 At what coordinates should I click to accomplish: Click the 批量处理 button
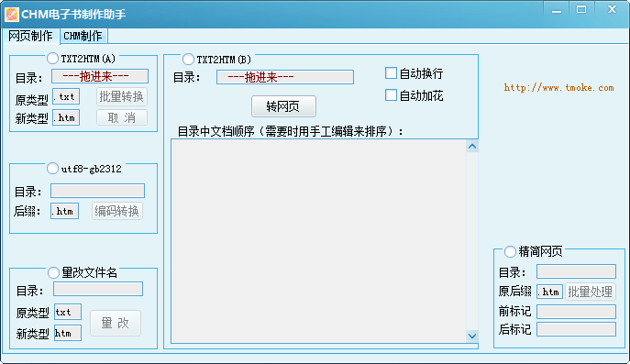(590, 292)
